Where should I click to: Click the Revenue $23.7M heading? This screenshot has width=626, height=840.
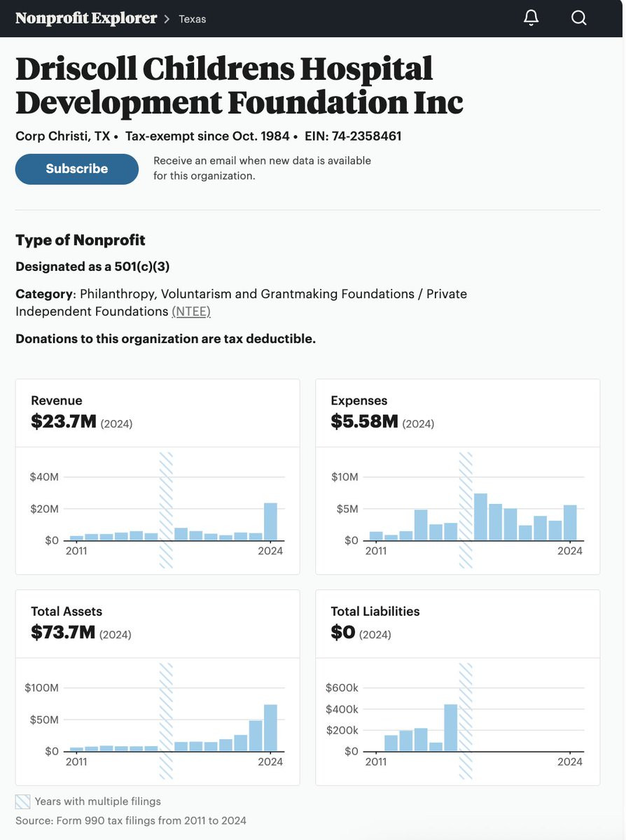pos(82,412)
